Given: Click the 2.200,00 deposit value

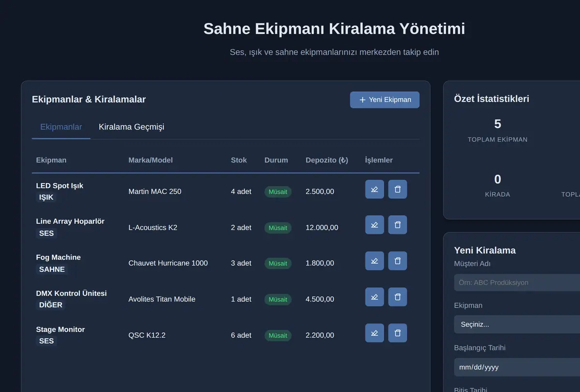Looking at the screenshot, I should pyautogui.click(x=320, y=335).
